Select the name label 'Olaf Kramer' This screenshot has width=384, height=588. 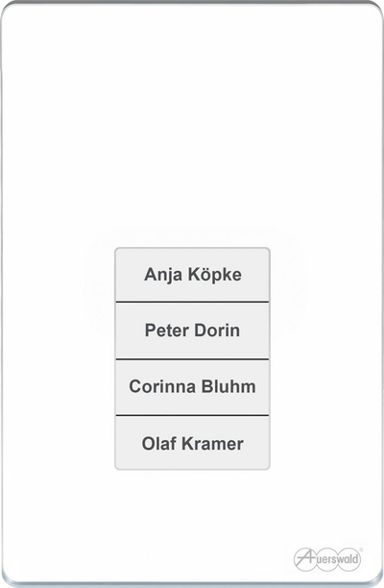coord(193,443)
